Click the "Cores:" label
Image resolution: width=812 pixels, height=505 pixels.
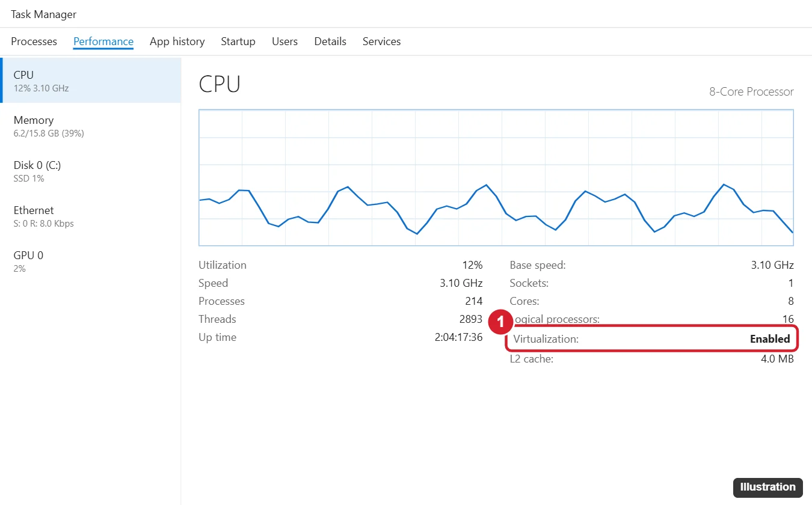524,301
